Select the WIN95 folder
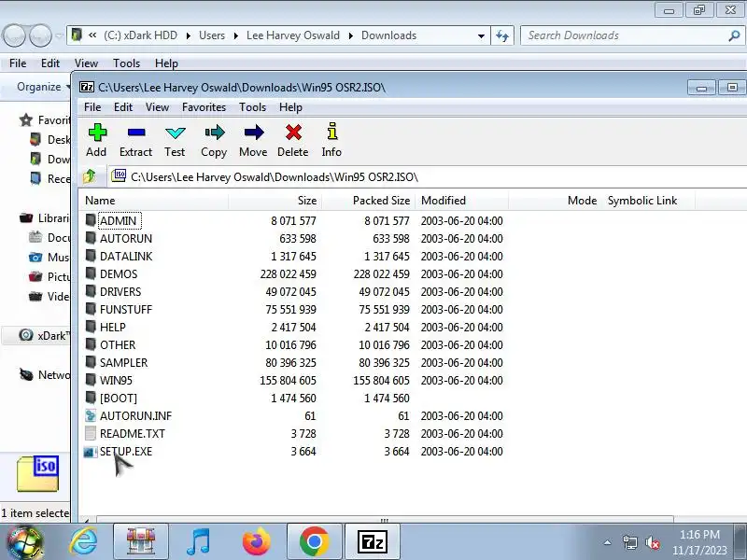The height and width of the screenshot is (560, 747). [116, 381]
